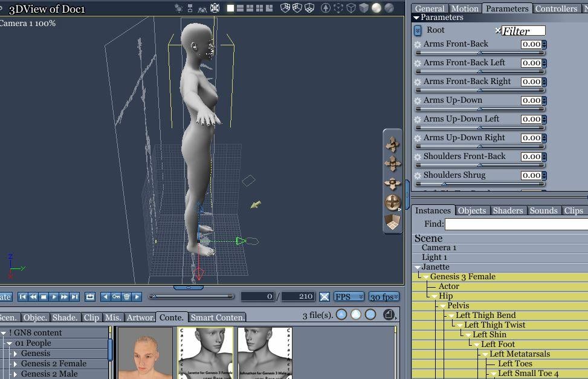Click the Genesis 2 Female folder
Viewport: 588px width, 379px height.
tap(53, 363)
